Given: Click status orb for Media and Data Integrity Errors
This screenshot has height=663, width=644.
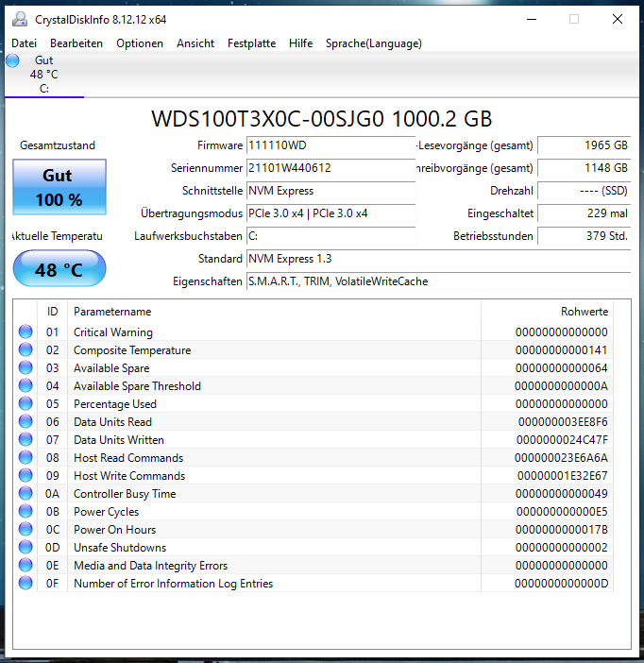Looking at the screenshot, I should point(25,565).
